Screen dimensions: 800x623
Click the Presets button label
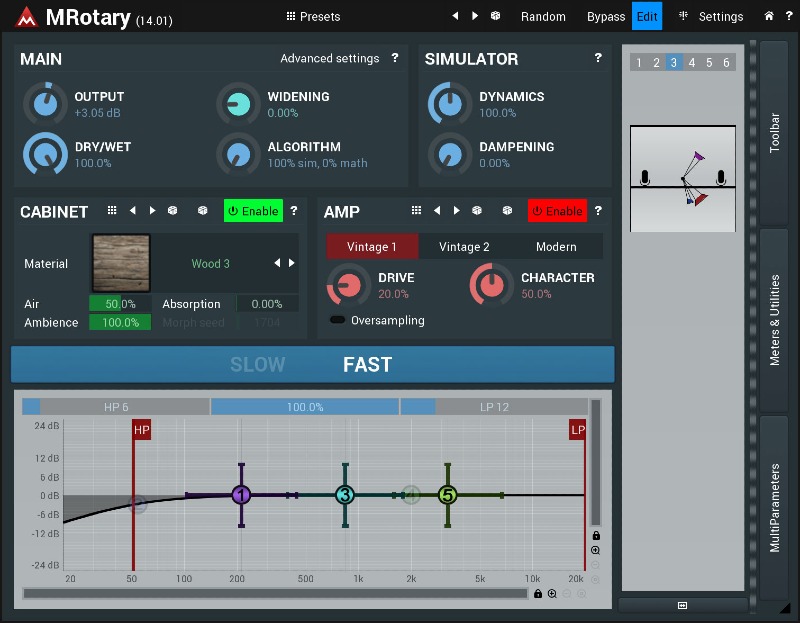click(320, 16)
